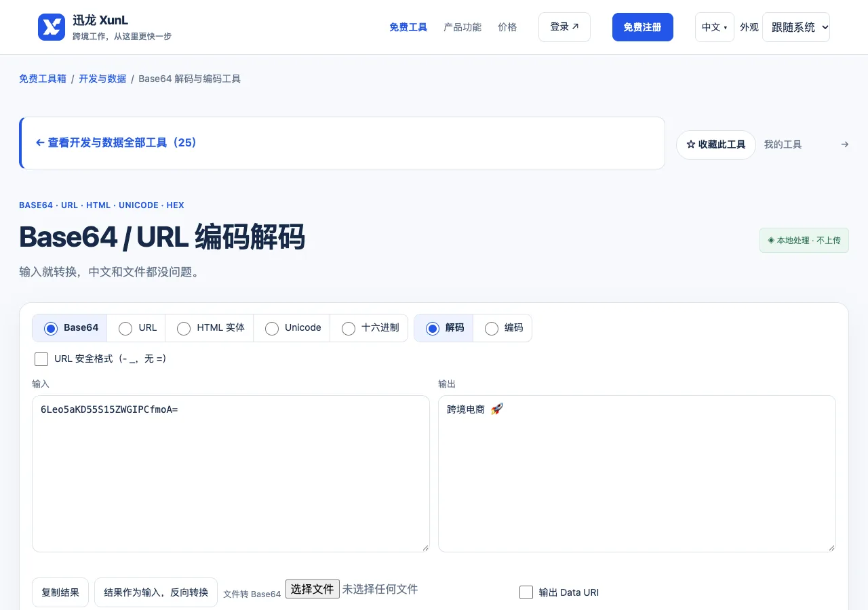Click the 选择文件 file button
Viewport: 868px width, 610px height.
point(313,589)
